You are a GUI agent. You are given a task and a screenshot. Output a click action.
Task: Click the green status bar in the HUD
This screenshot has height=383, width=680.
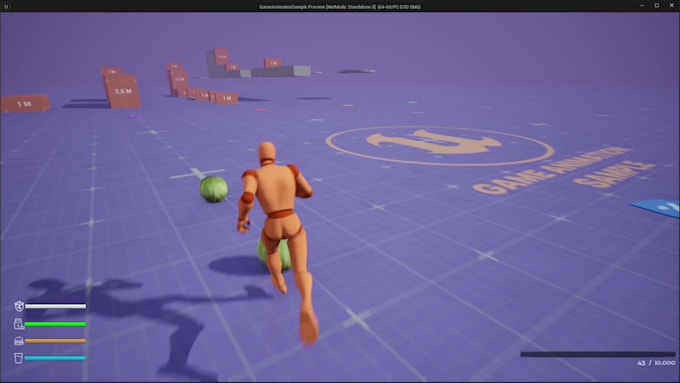pyautogui.click(x=55, y=324)
